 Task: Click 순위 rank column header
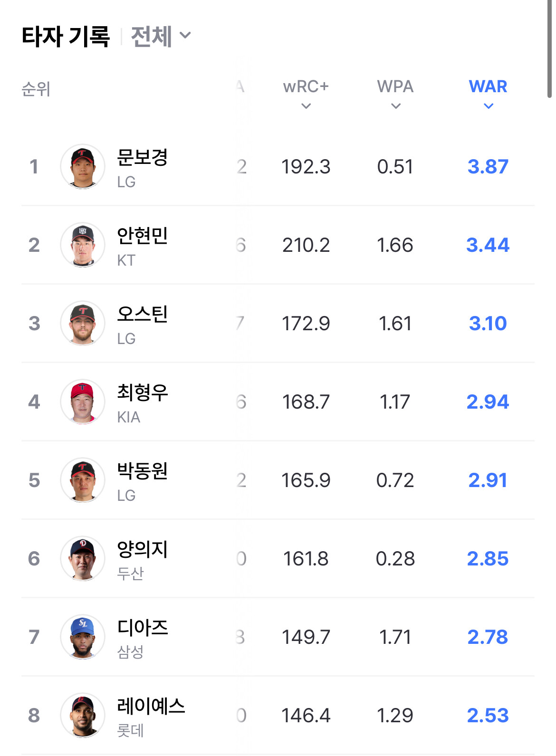tap(36, 89)
